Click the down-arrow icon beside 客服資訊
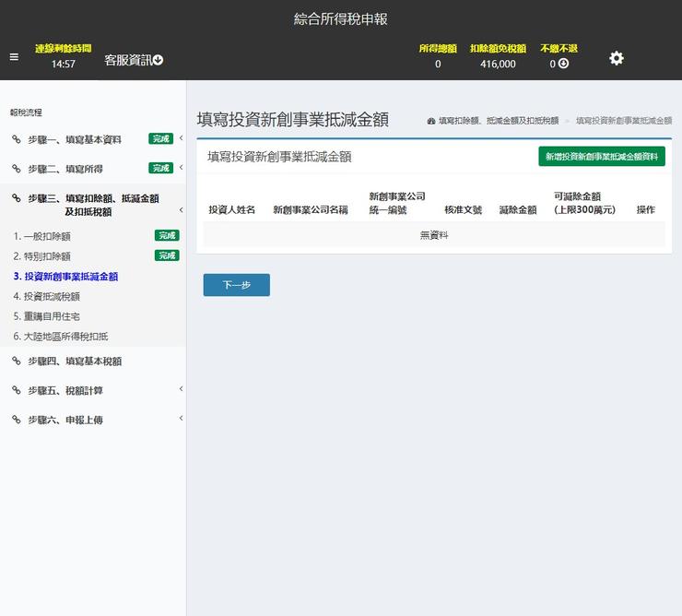The width and height of the screenshot is (682, 616). pos(158,61)
